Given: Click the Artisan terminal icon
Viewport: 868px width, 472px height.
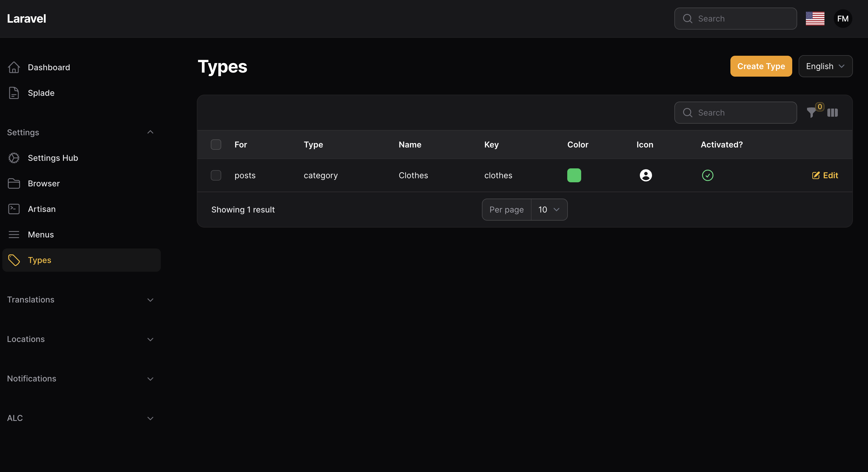Looking at the screenshot, I should tap(14, 209).
